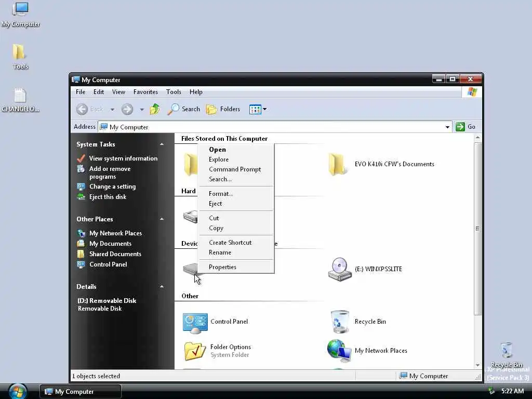Screen dimensions: 532x399
Task: Click Change a setting task
Action: tap(112, 187)
